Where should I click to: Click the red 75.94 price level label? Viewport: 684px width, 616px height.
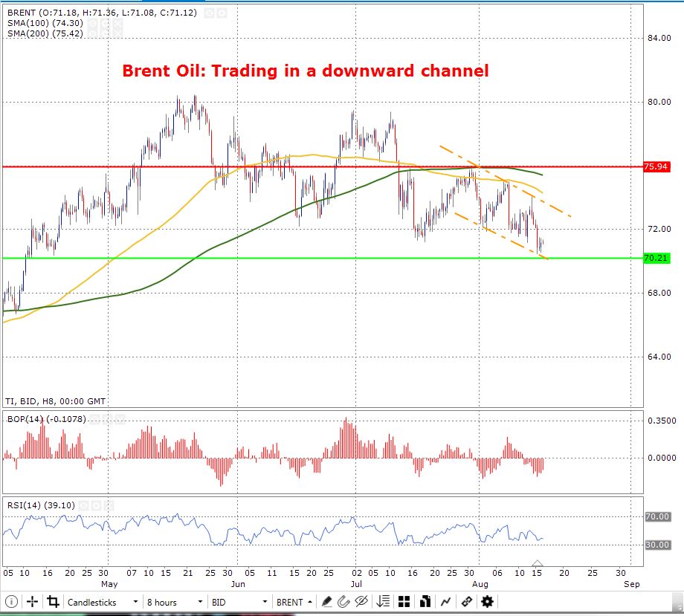click(655, 167)
